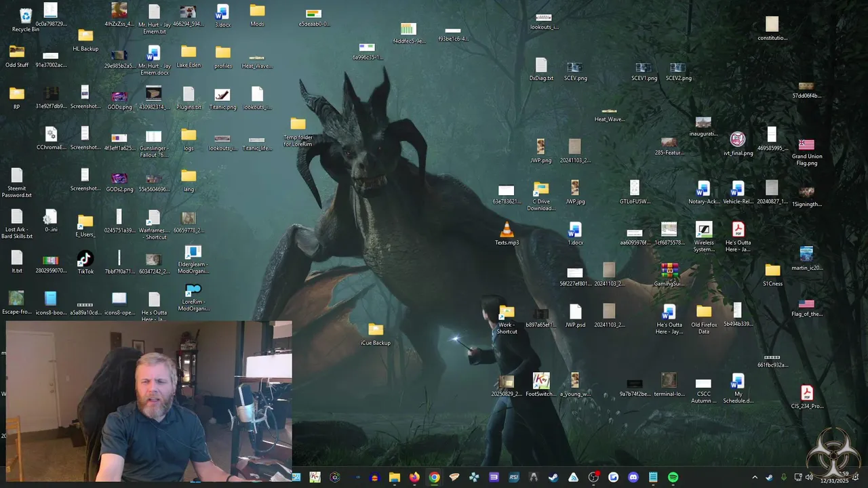Viewport: 868px width, 488px height.
Task: Select Temp folder for LoreRim
Action: 298,132
